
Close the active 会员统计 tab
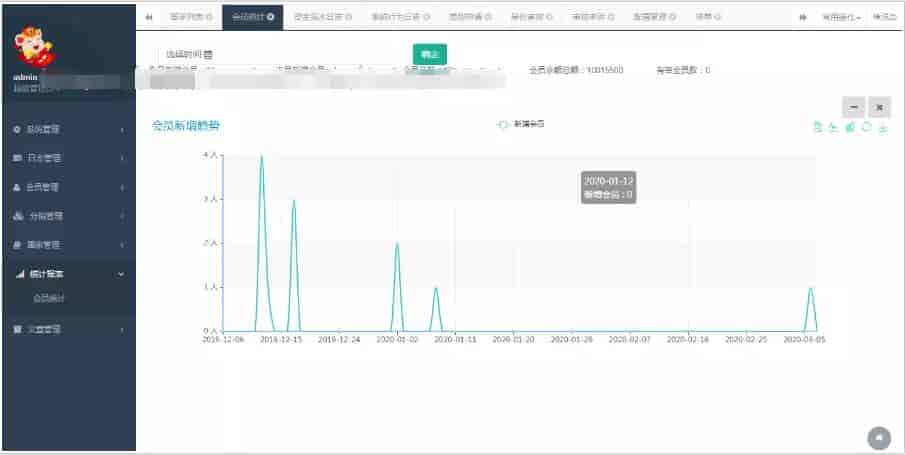271,17
